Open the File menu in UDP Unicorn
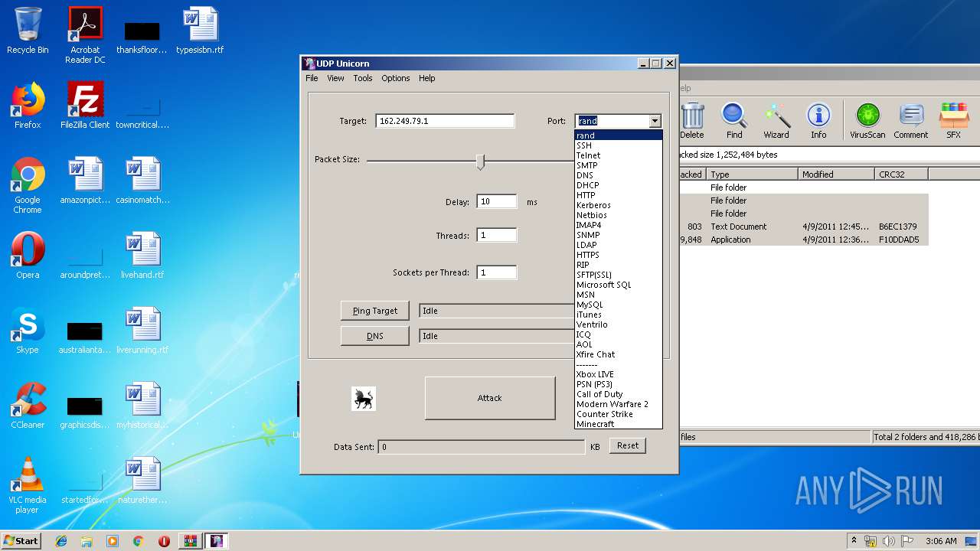The width and height of the screenshot is (980, 551). click(312, 78)
